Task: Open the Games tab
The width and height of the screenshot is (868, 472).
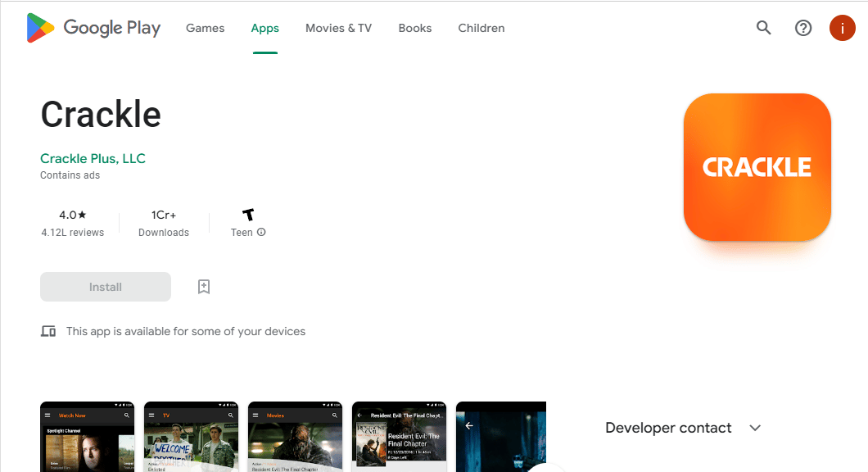Action: pyautogui.click(x=205, y=28)
